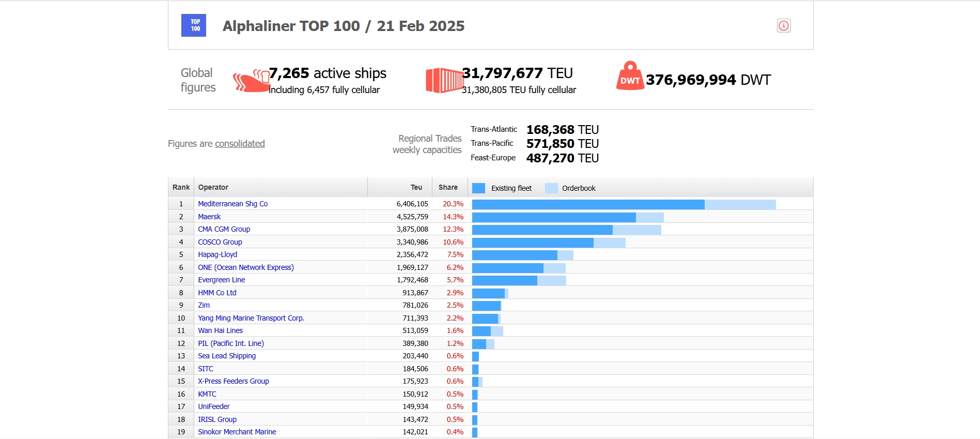Screen dimensions: 980x439
Task: Click the 376,969,994 DWT figure
Action: pyautogui.click(x=708, y=80)
